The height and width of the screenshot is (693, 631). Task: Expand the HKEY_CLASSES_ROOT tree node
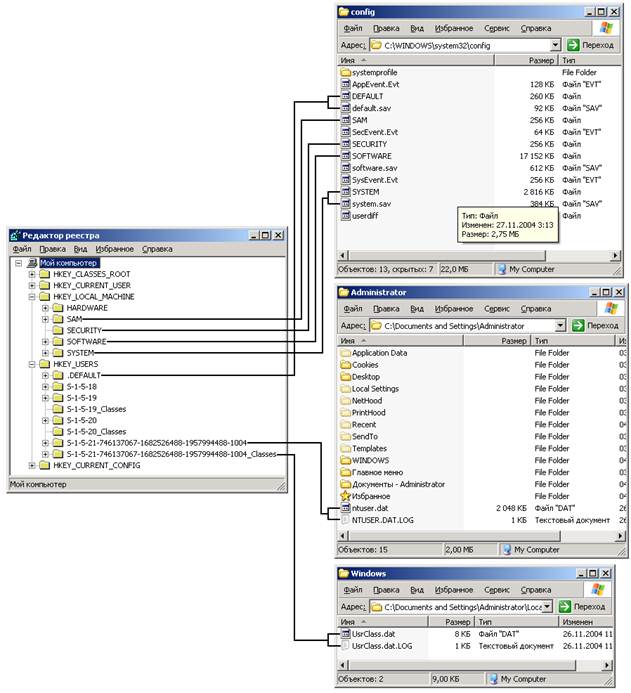click(32, 274)
